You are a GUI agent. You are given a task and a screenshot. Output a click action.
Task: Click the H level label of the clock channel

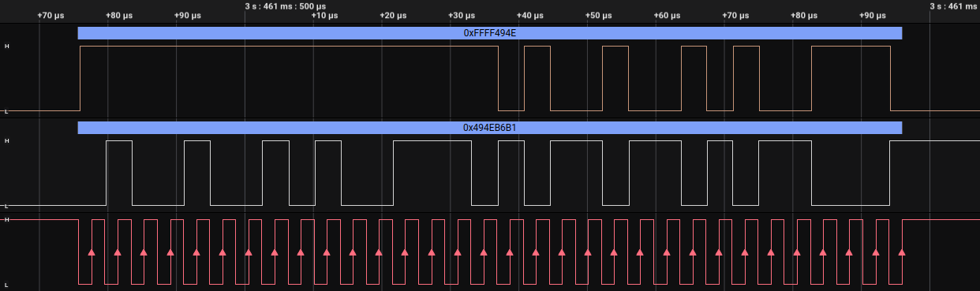pos(7,219)
